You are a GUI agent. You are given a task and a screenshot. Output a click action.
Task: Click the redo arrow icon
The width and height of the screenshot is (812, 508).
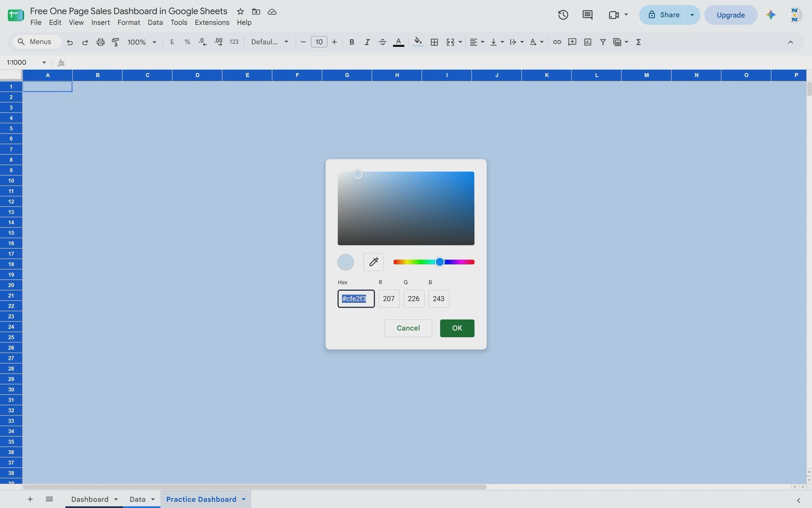85,42
